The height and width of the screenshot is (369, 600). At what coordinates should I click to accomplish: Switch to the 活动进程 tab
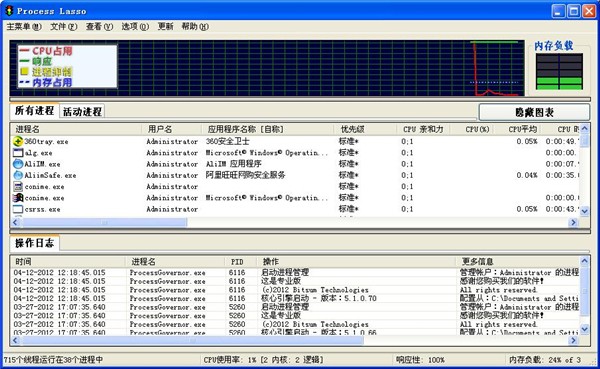82,111
